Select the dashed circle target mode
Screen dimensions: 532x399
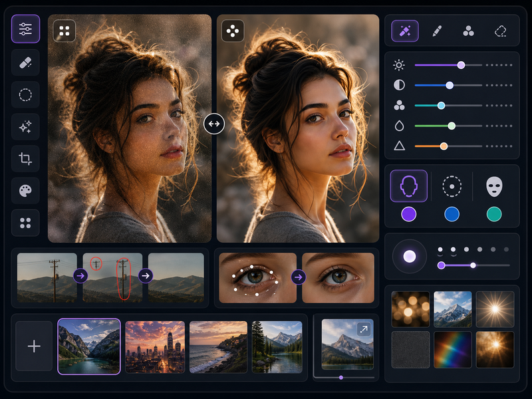[452, 186]
